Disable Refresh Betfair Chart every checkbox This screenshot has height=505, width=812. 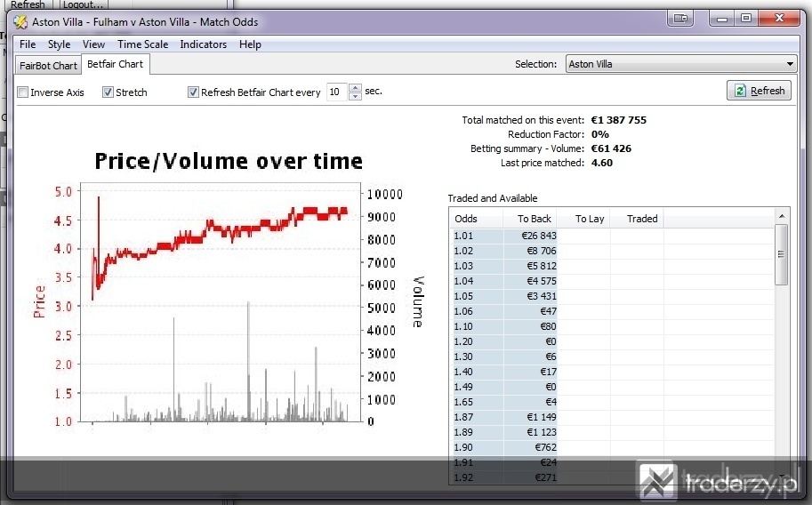tap(193, 92)
